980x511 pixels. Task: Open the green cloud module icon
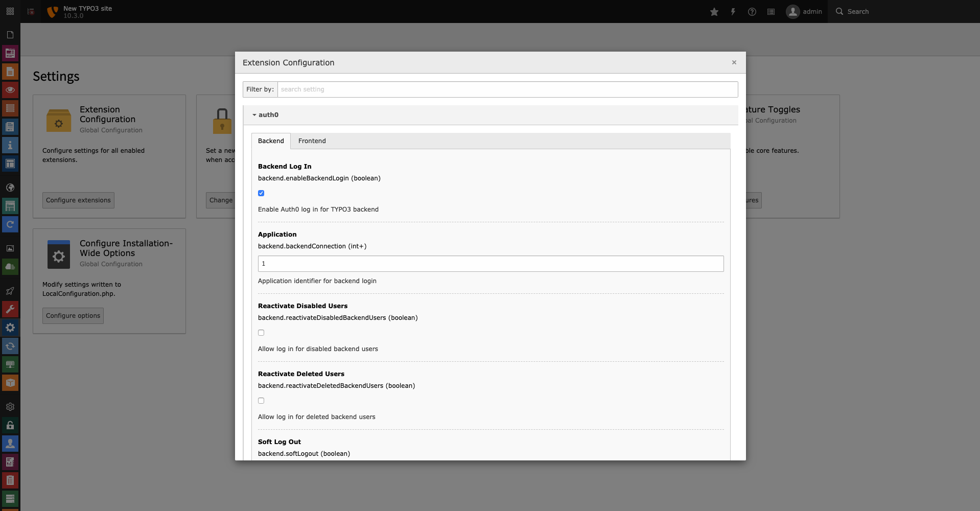(x=10, y=267)
